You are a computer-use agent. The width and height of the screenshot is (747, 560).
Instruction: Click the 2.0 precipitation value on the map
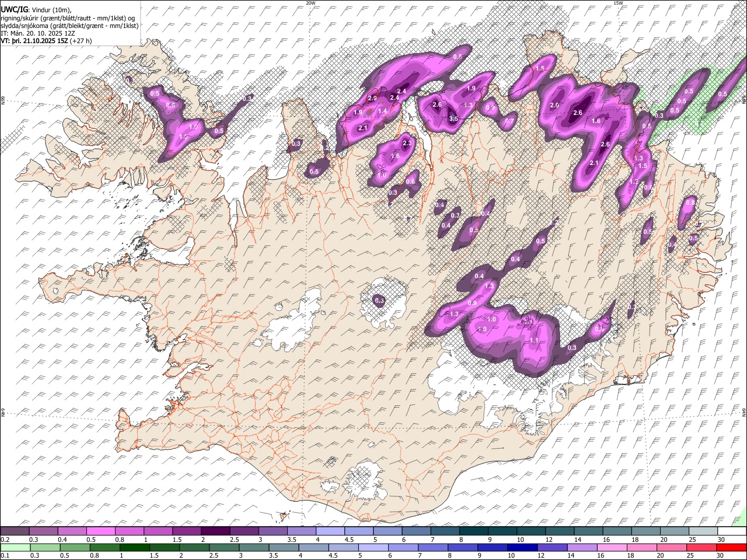(554, 106)
